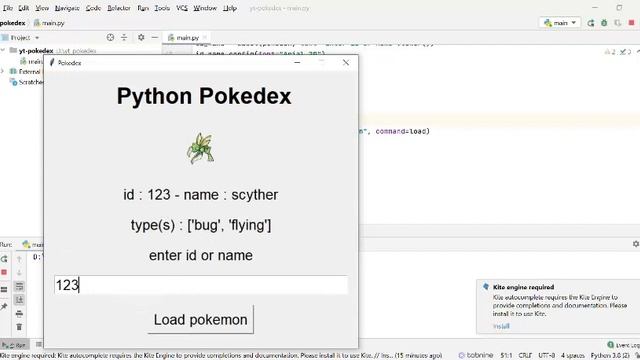Collapse all icon in Project panel header
This screenshot has width=640, height=360.
[124, 38]
